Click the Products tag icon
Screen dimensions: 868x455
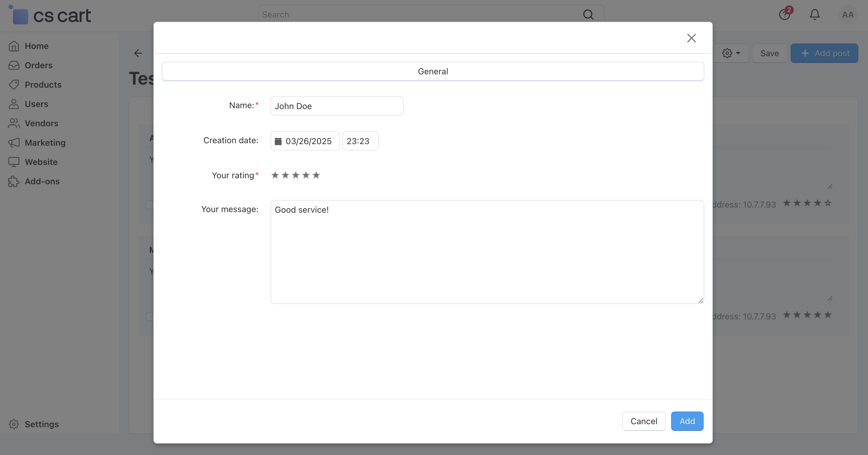click(x=14, y=85)
